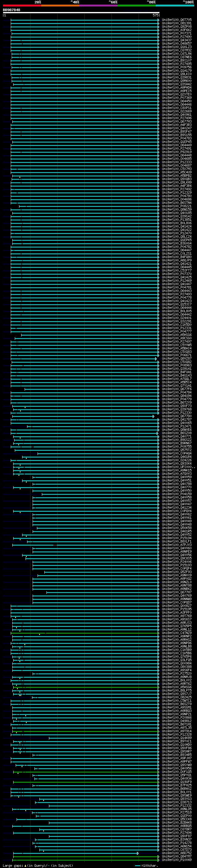Screen dimensions: 197x868
Task: Select hit label UniRef100_A9T914
Action: [x=177, y=731]
